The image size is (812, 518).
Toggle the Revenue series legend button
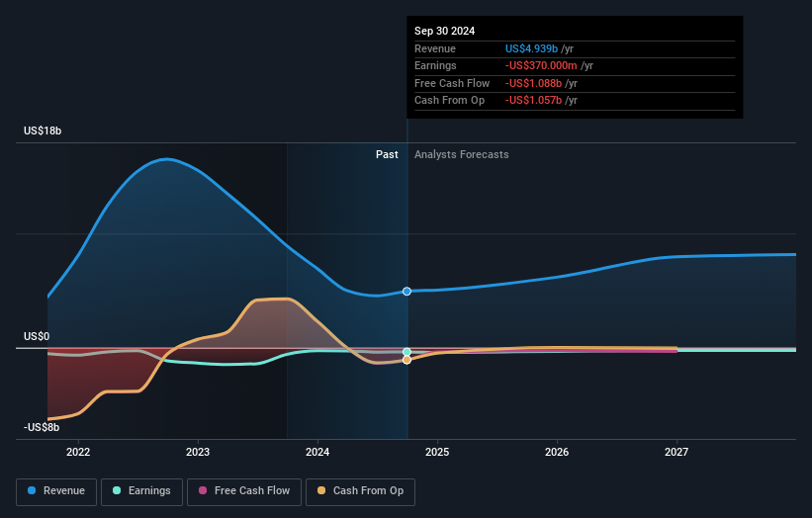[x=56, y=491]
